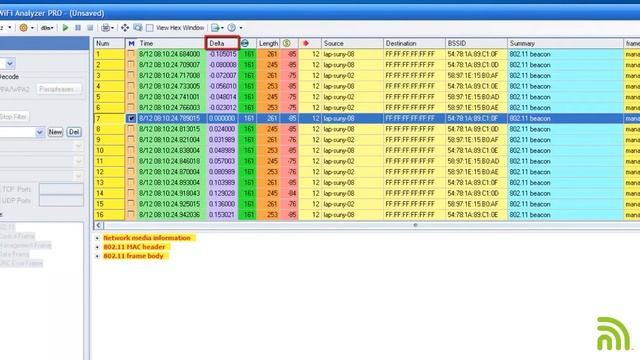Expand the 802.11 frame body node
Viewport: 640px width, 360px height.
[x=97, y=256]
